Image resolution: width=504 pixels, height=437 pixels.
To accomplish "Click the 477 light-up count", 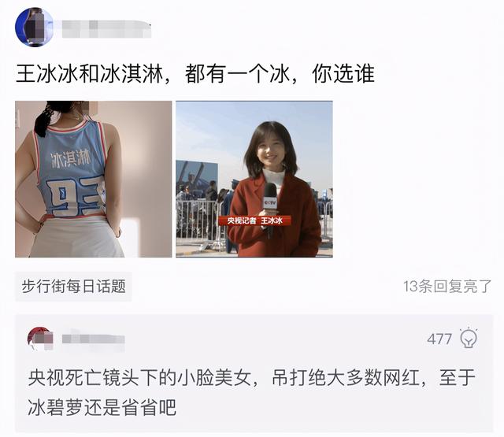I will click(x=439, y=339).
